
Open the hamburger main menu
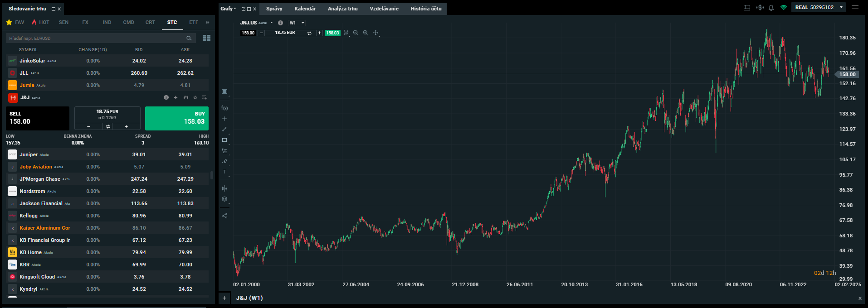(855, 7)
